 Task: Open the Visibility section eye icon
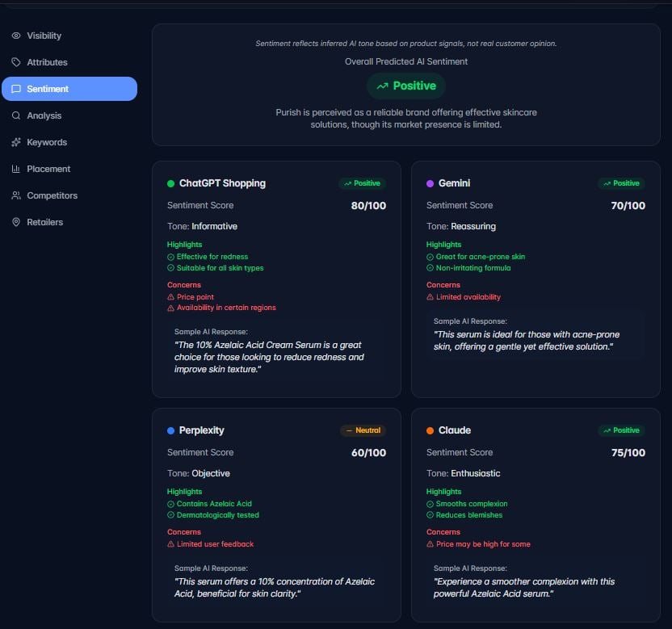click(16, 36)
